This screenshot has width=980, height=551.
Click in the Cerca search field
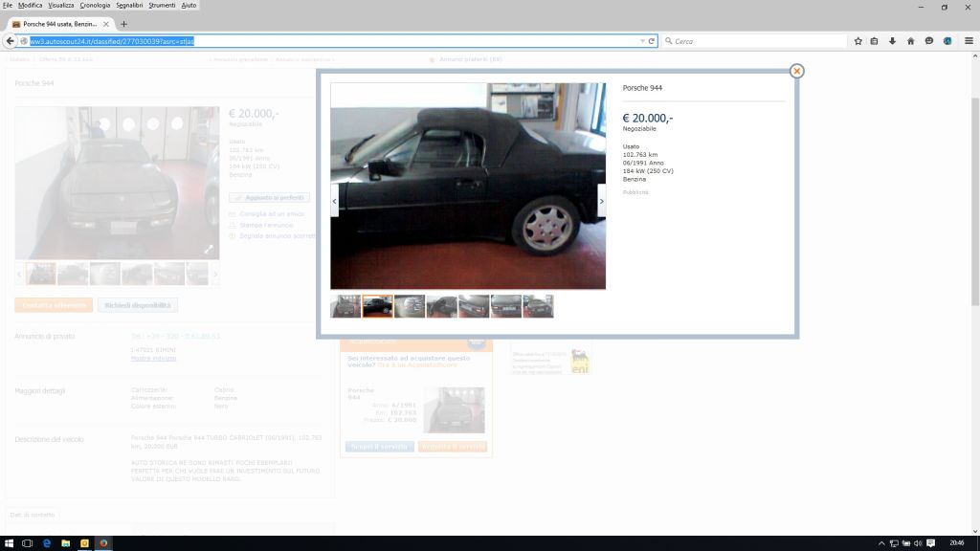(756, 41)
